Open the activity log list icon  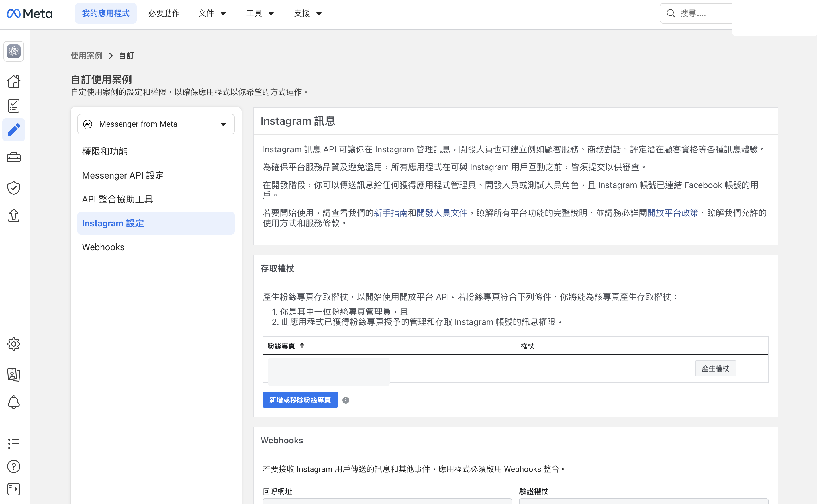(14, 444)
